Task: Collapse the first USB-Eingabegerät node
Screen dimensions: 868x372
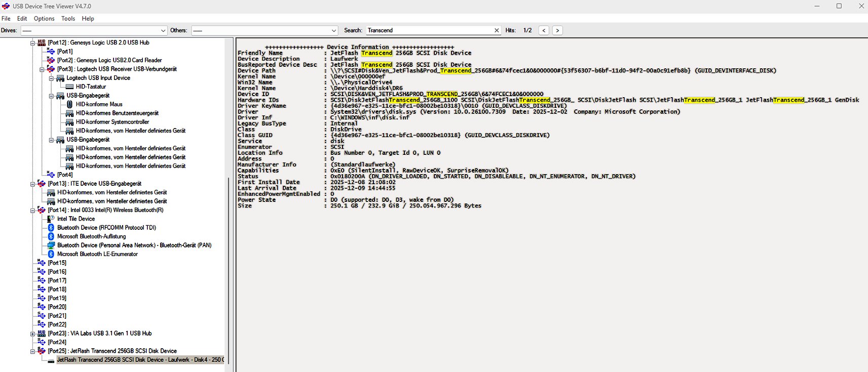Action: tap(51, 96)
